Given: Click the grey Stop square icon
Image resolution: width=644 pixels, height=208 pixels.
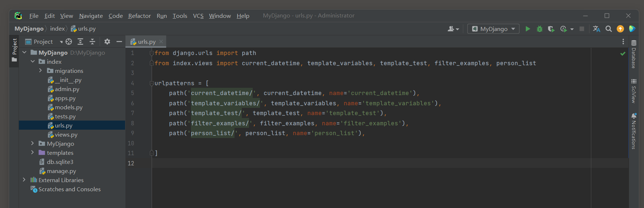Looking at the screenshot, I should tap(582, 29).
